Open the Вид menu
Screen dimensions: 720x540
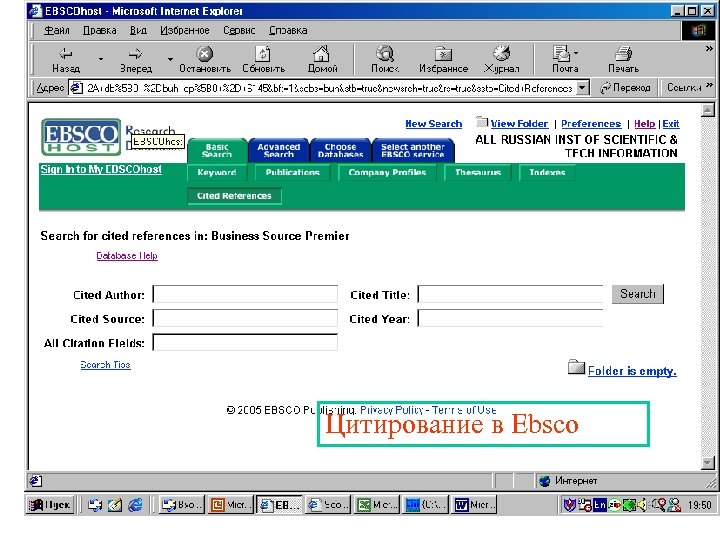click(138, 30)
